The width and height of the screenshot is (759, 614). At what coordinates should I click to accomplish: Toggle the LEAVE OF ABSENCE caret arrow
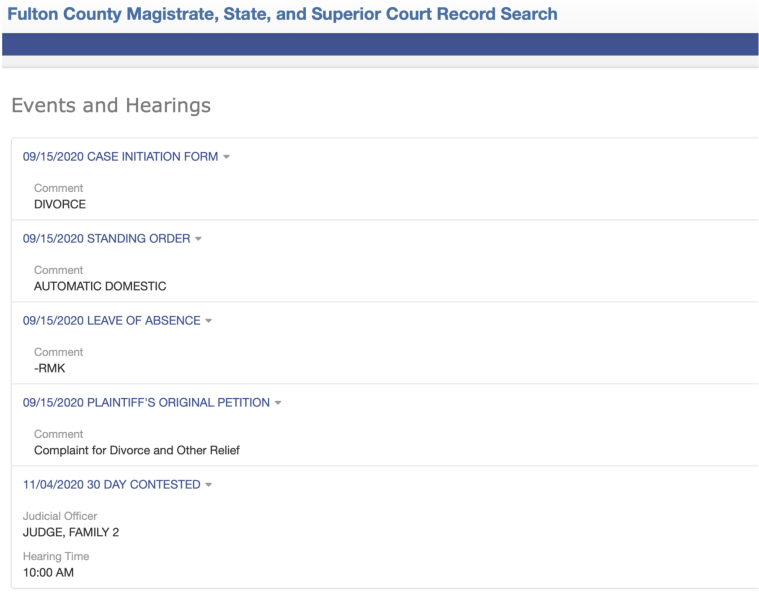pos(209,321)
